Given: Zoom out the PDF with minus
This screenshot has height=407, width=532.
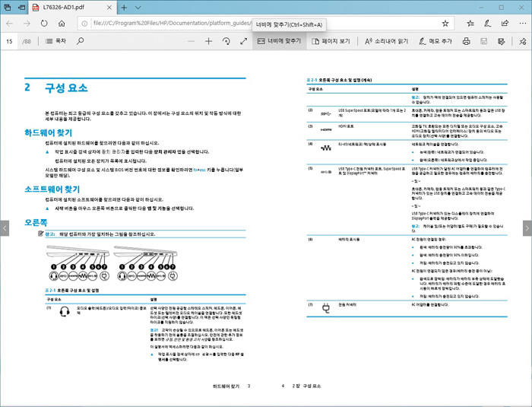Looking at the screenshot, I should [x=191, y=41].
